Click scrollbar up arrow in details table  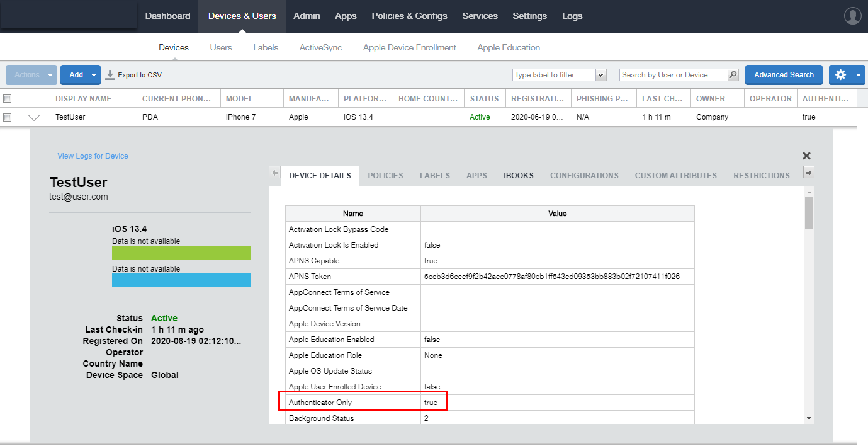pyautogui.click(x=809, y=191)
